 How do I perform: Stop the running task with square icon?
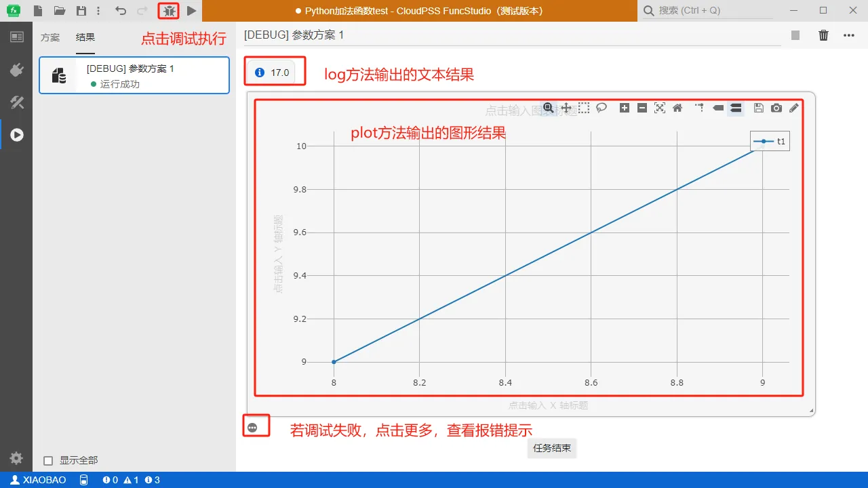pos(795,35)
